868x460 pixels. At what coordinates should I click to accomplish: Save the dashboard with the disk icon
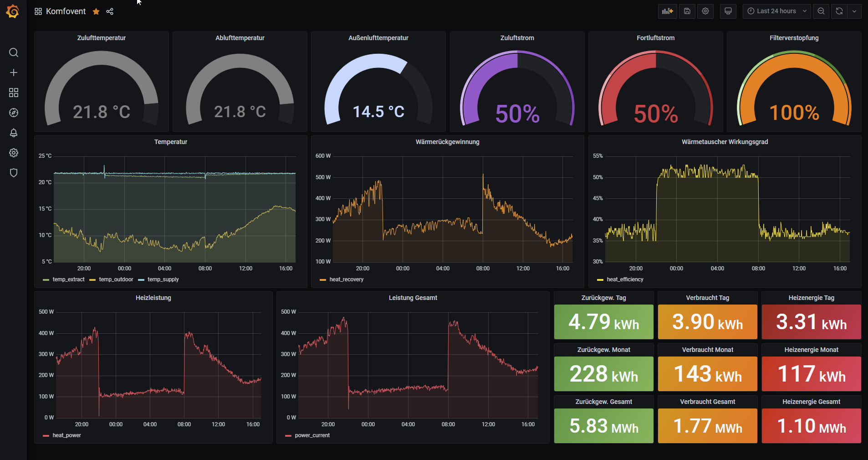pyautogui.click(x=687, y=11)
